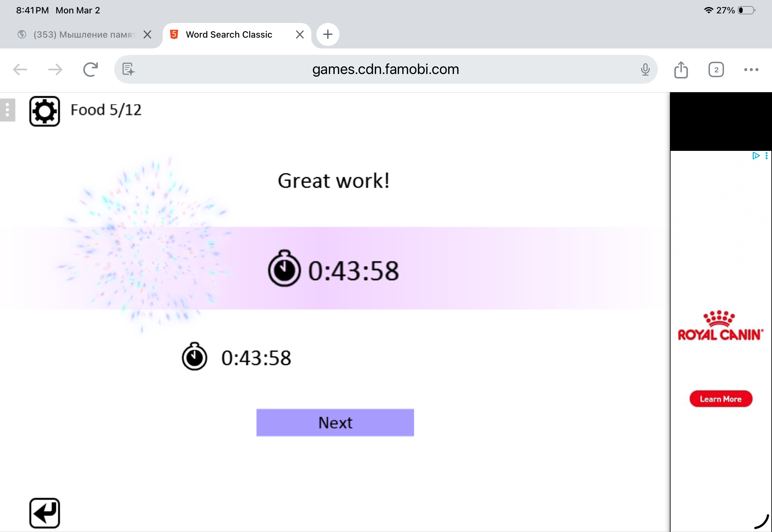Tap the browser reload icon
Screen dimensions: 772x532
pyautogui.click(x=90, y=70)
